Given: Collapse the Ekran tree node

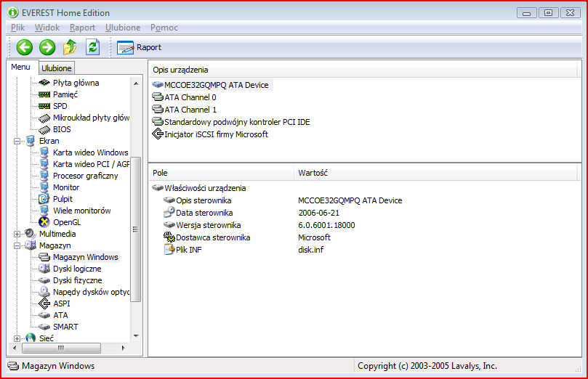Looking at the screenshot, I should (17, 141).
